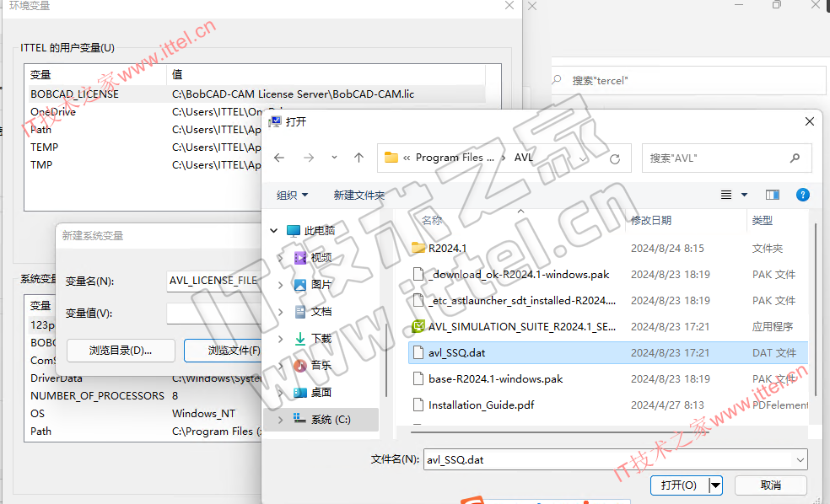
Task: Expand the 文档 tree node
Action: (x=281, y=312)
